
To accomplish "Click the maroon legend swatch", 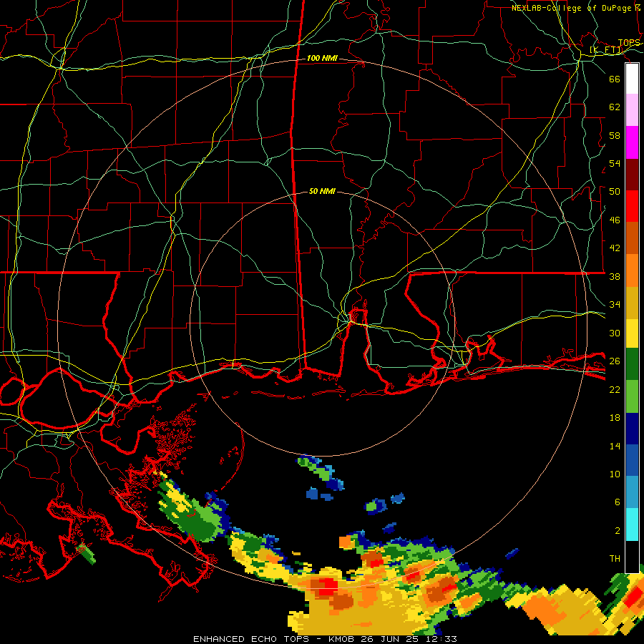I will tap(632, 175).
